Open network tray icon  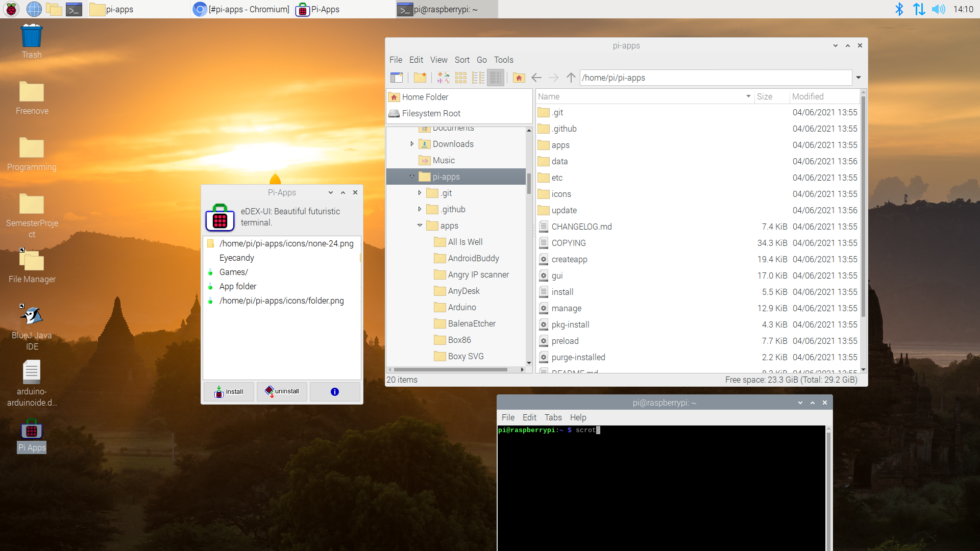[919, 9]
